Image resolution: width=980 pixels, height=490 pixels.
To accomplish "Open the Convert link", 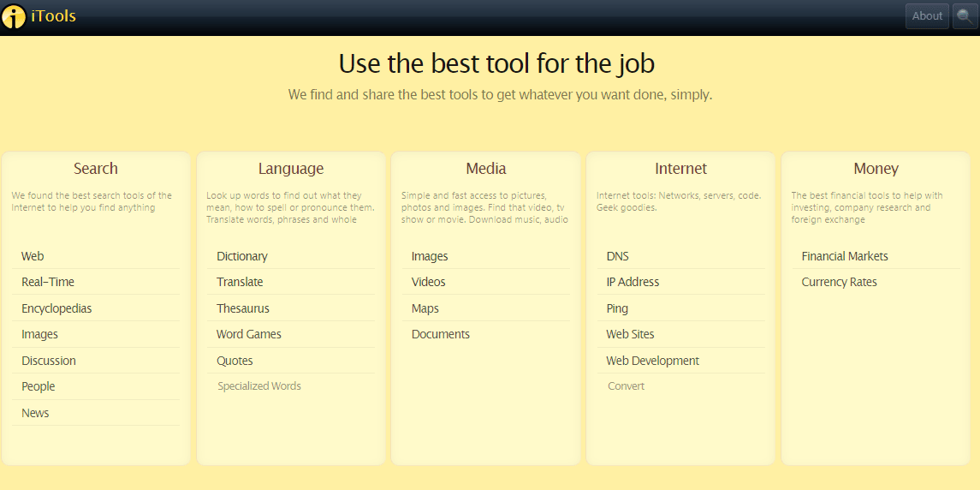I will click(626, 386).
